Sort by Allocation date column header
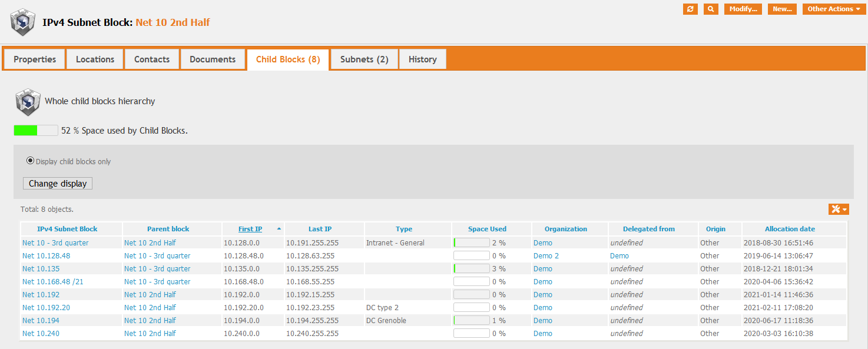Viewport: 868px width, 349px height. (790, 229)
